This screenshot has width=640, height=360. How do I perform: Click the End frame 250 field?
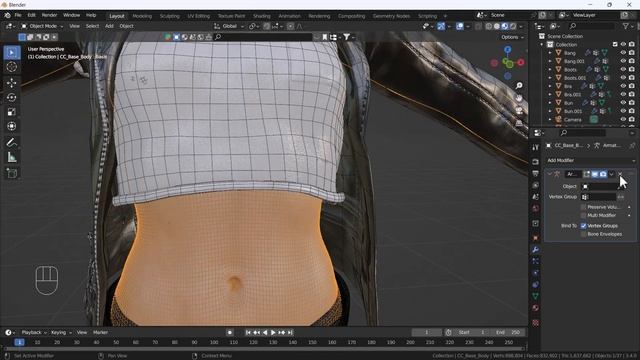pos(509,333)
